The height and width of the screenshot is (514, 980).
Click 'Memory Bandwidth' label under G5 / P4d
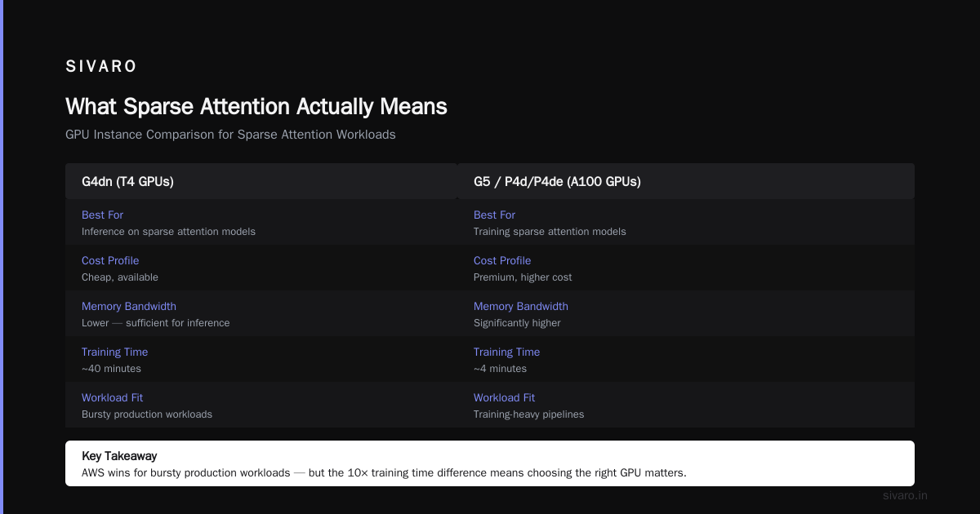(521, 306)
